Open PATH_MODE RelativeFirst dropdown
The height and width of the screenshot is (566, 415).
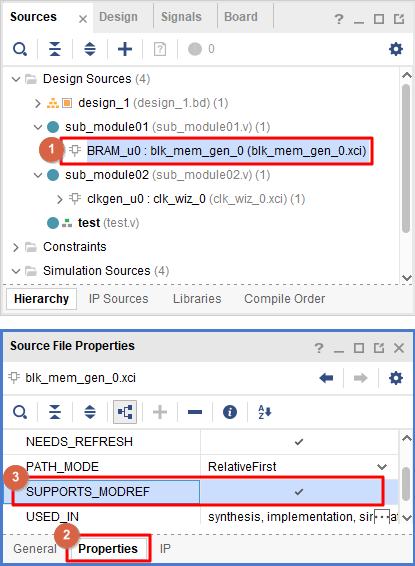pos(382,467)
